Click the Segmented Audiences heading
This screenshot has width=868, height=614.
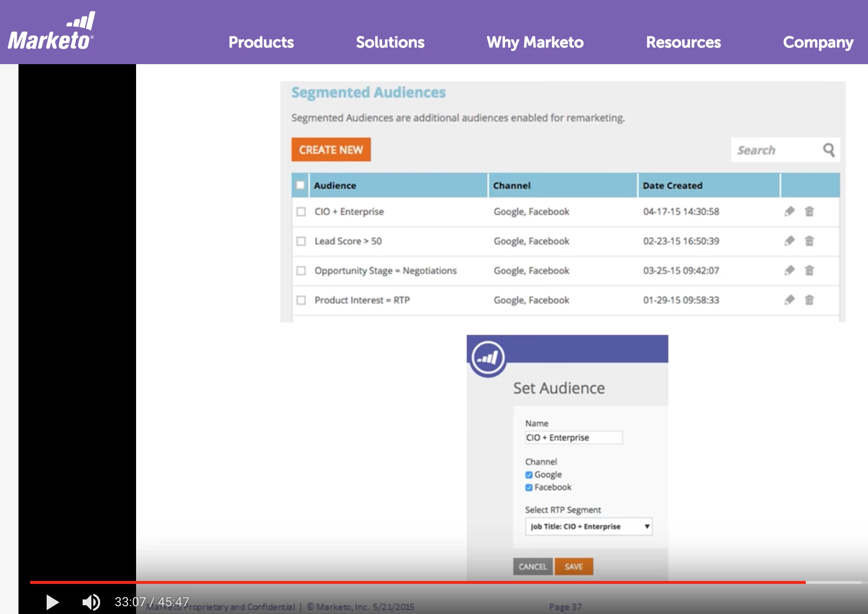pos(368,93)
